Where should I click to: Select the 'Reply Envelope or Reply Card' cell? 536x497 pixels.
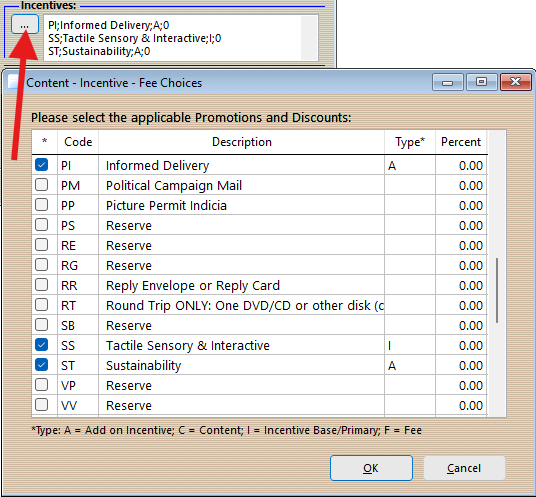click(x=242, y=285)
